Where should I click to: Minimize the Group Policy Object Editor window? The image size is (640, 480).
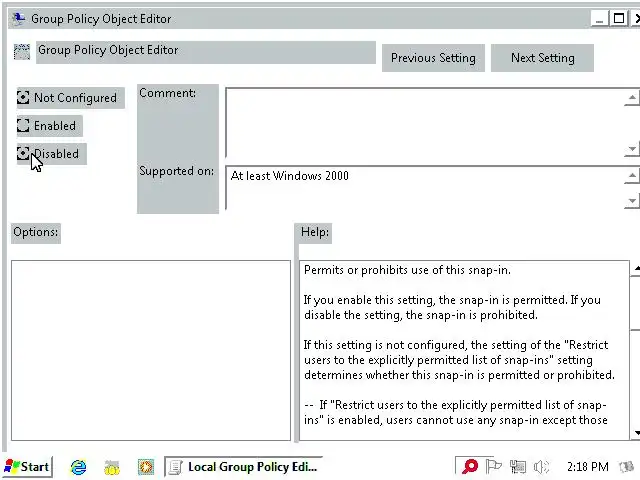tap(599, 18)
